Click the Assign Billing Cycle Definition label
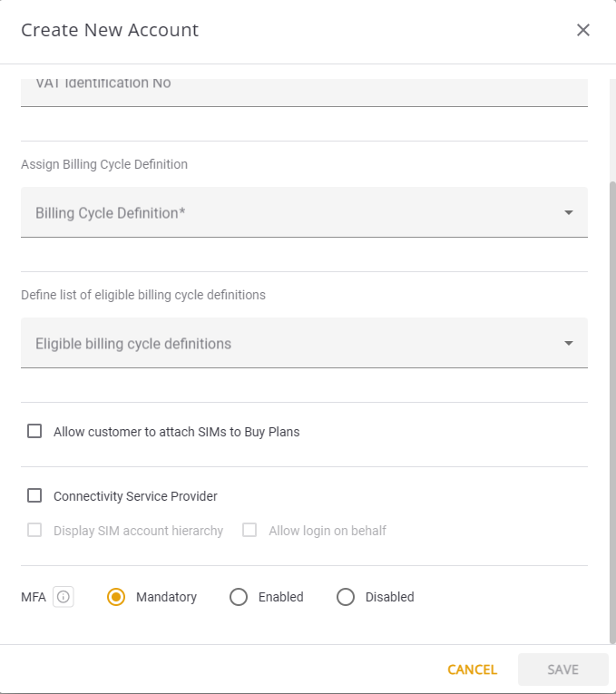616x694 pixels. 104,164
